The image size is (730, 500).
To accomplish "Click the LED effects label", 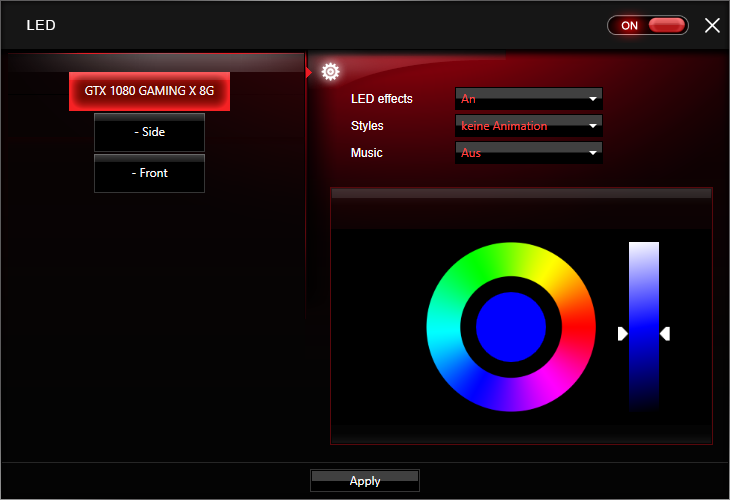I will (x=382, y=99).
